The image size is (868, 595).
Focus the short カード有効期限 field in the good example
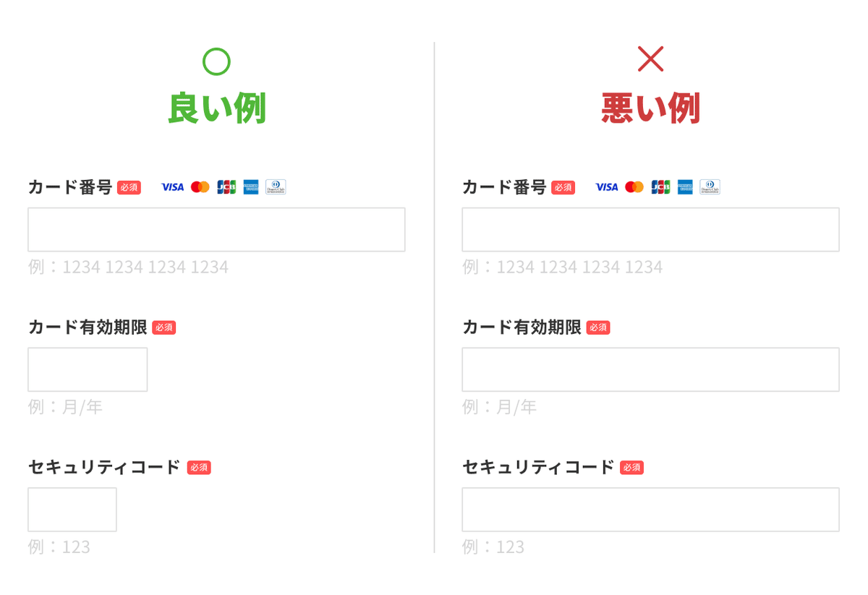(x=88, y=369)
